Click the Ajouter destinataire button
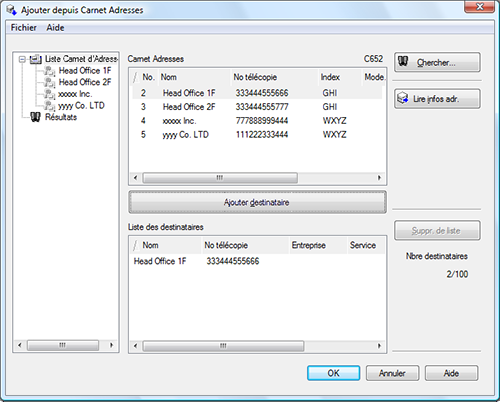Viewport: 500px width, 402px height. coord(257,202)
